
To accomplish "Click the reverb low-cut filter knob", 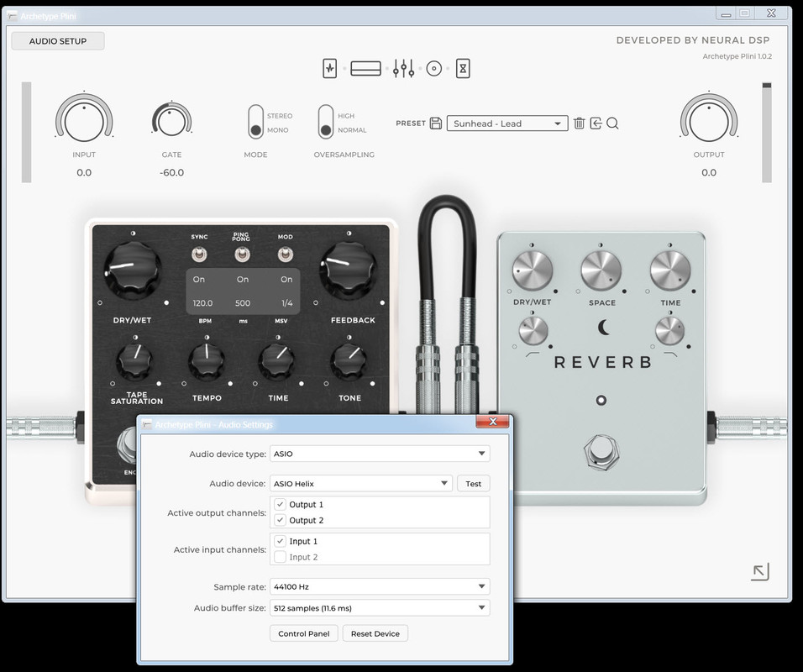I will click(x=533, y=331).
